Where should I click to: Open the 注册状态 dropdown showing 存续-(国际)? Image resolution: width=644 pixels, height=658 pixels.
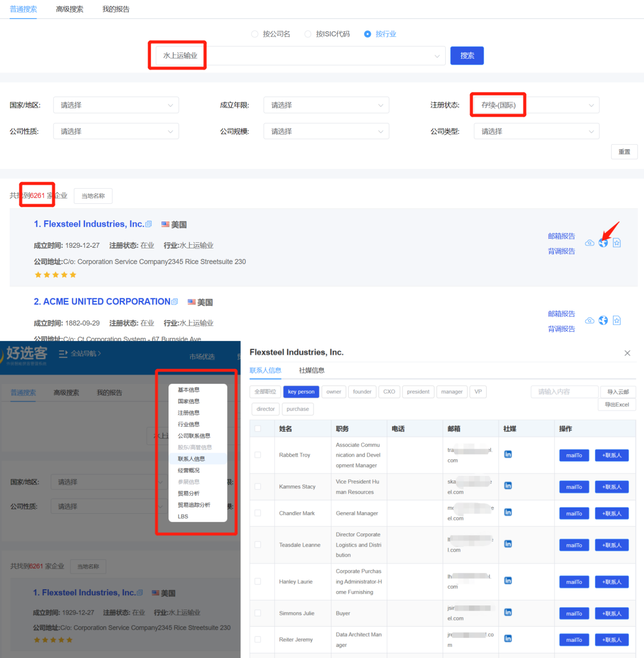537,105
